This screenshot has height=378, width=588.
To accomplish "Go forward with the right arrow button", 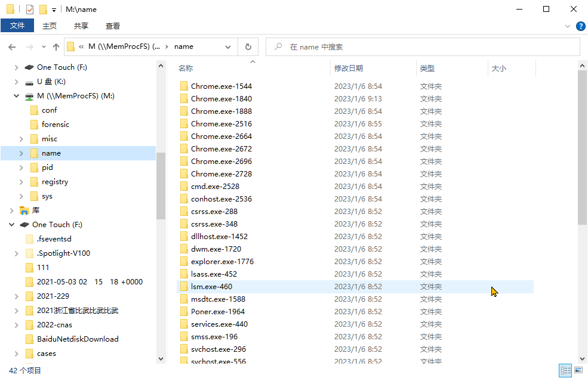I will click(x=29, y=47).
